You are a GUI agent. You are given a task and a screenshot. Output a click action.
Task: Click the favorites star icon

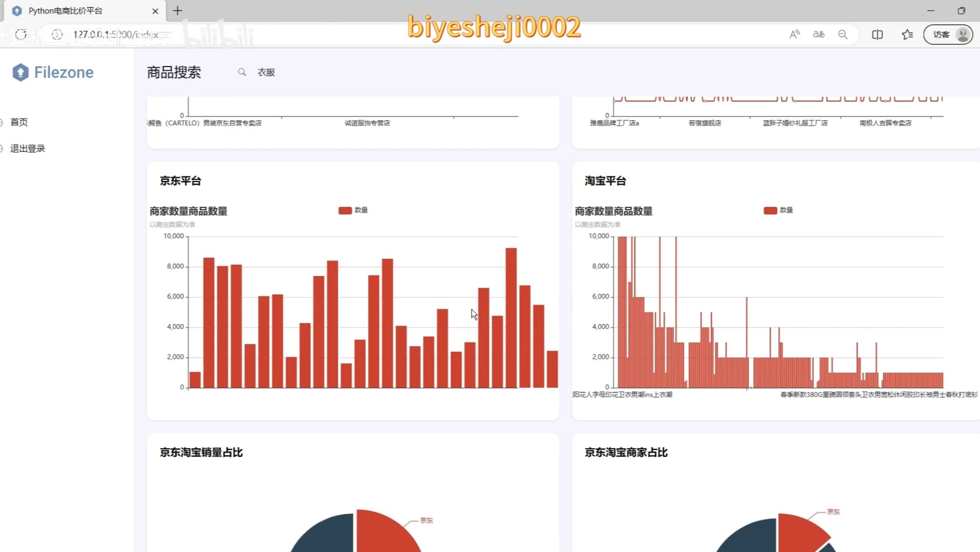coord(907,34)
